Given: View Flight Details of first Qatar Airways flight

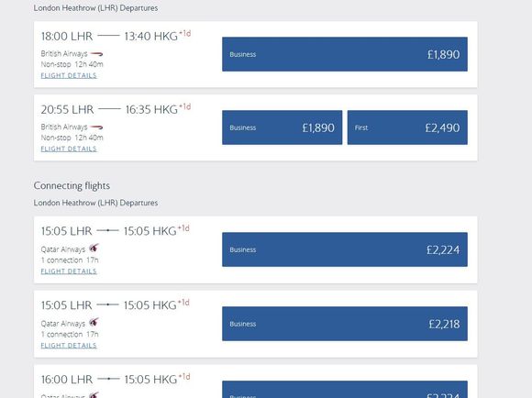Looking at the screenshot, I should pyautogui.click(x=69, y=271).
